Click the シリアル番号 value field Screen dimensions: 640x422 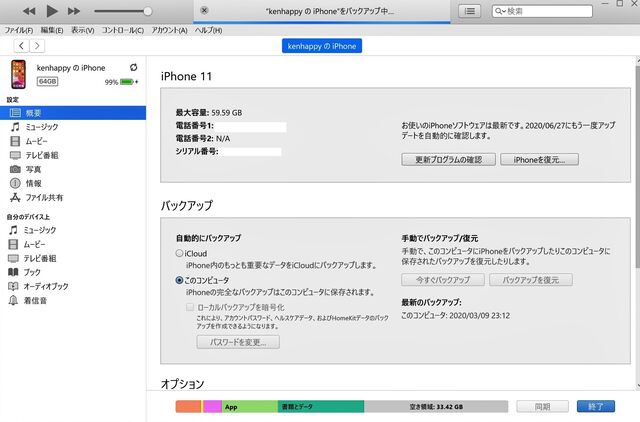250,152
